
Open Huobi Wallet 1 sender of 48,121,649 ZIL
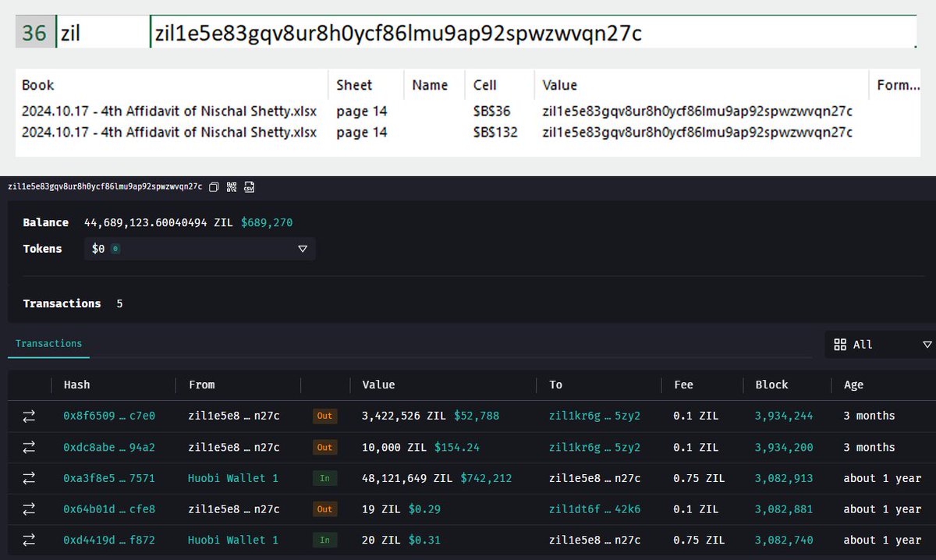pyautogui.click(x=233, y=478)
